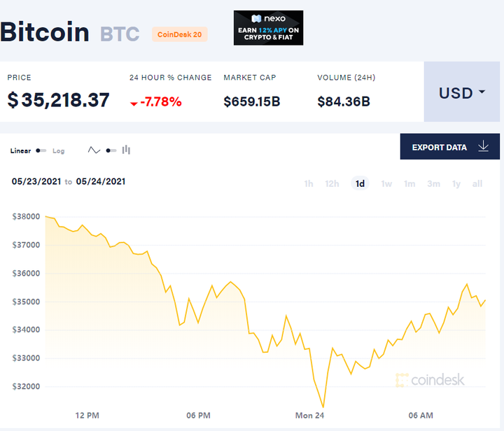Click the download arrow icon in Export Data

(483, 147)
